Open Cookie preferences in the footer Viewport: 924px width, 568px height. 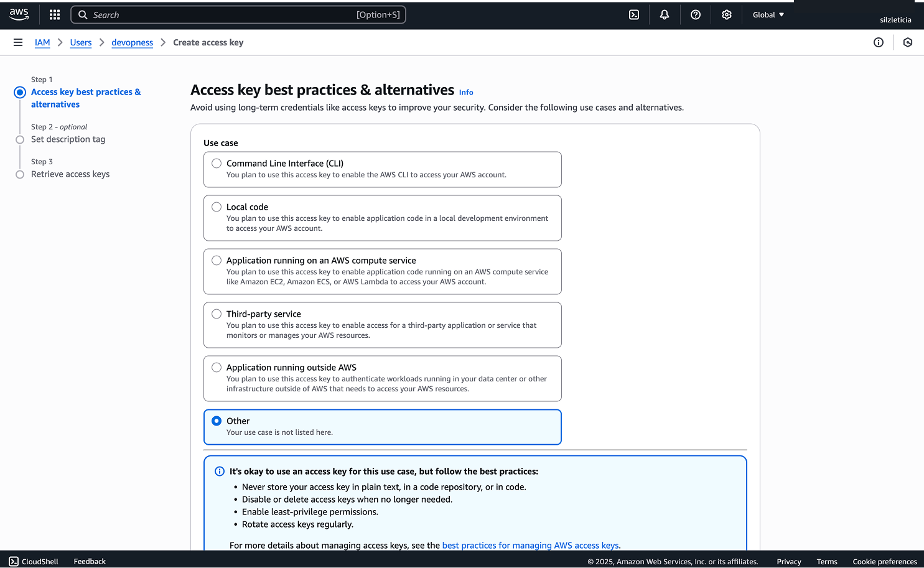pos(884,561)
